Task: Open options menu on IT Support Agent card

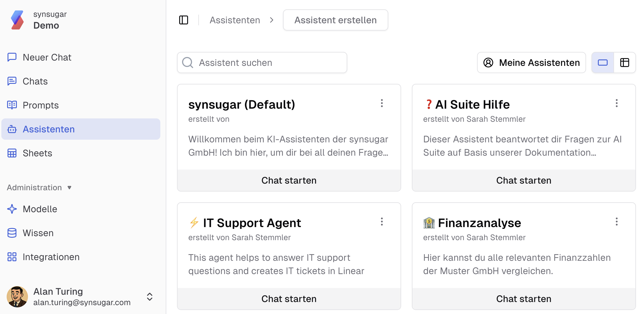Action: [382, 222]
